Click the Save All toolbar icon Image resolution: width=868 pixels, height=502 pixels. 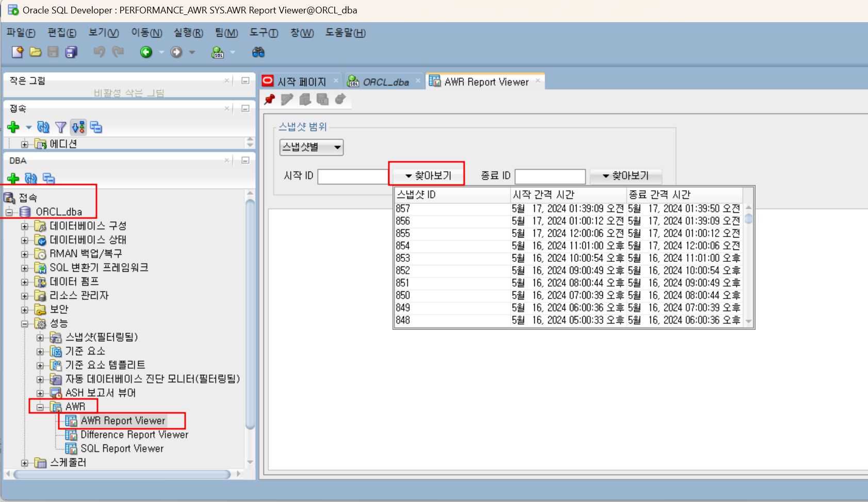[71, 52]
